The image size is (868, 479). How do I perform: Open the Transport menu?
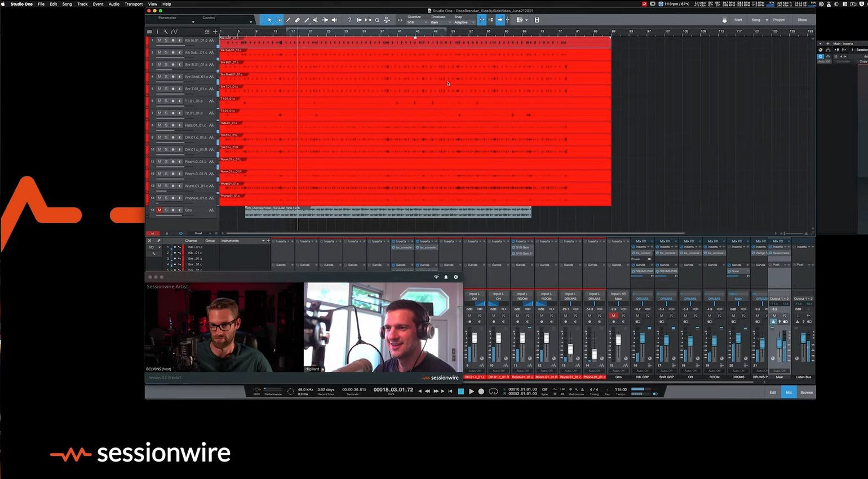134,4
